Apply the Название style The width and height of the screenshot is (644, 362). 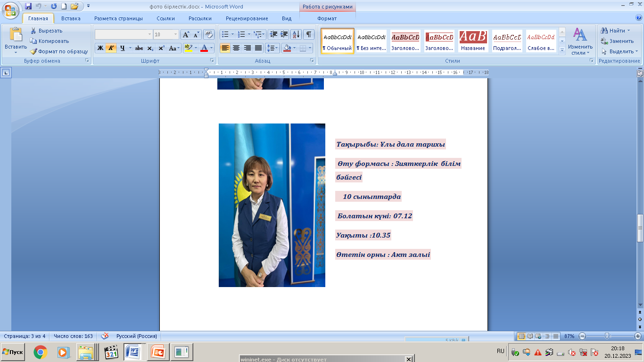tap(473, 41)
